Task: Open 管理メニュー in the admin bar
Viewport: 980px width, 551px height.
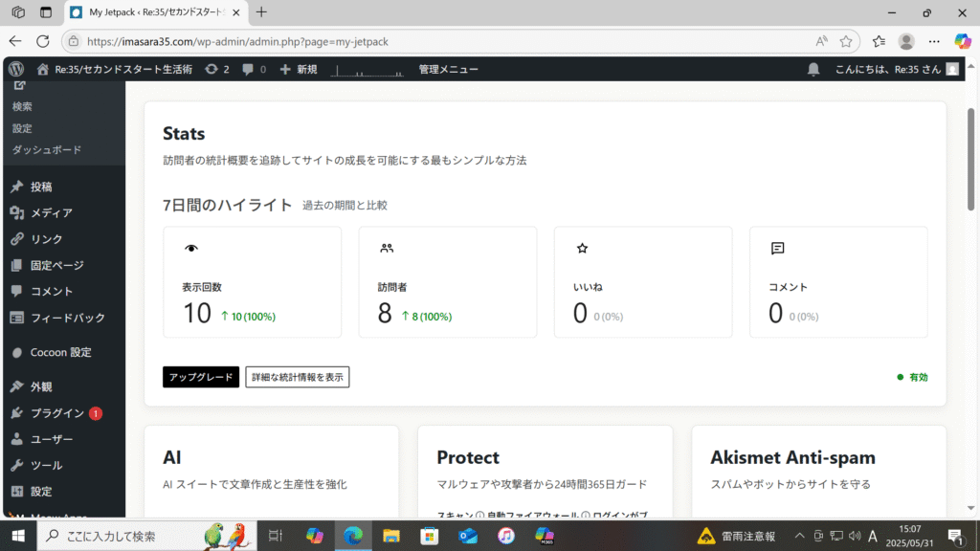Action: pyautogui.click(x=448, y=69)
